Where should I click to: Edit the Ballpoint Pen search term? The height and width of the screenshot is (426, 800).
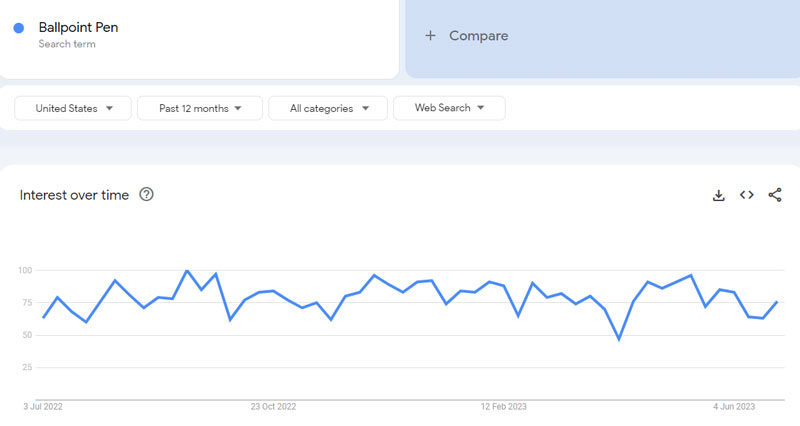coord(78,28)
